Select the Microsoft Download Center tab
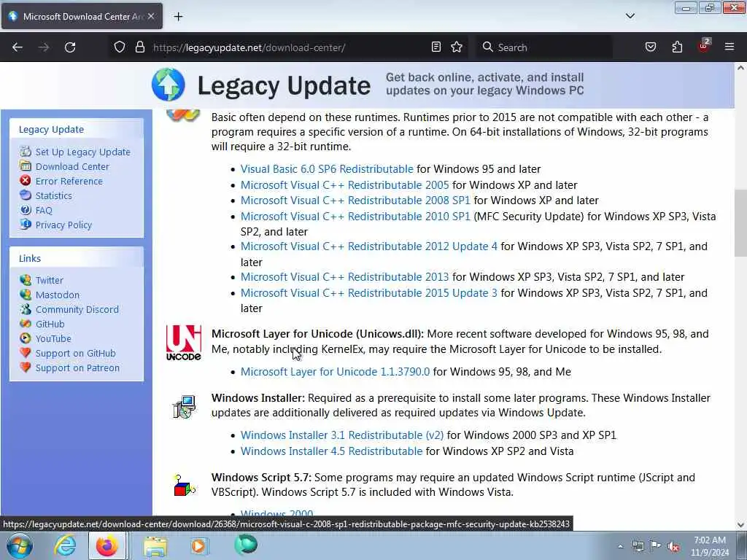 click(x=82, y=17)
